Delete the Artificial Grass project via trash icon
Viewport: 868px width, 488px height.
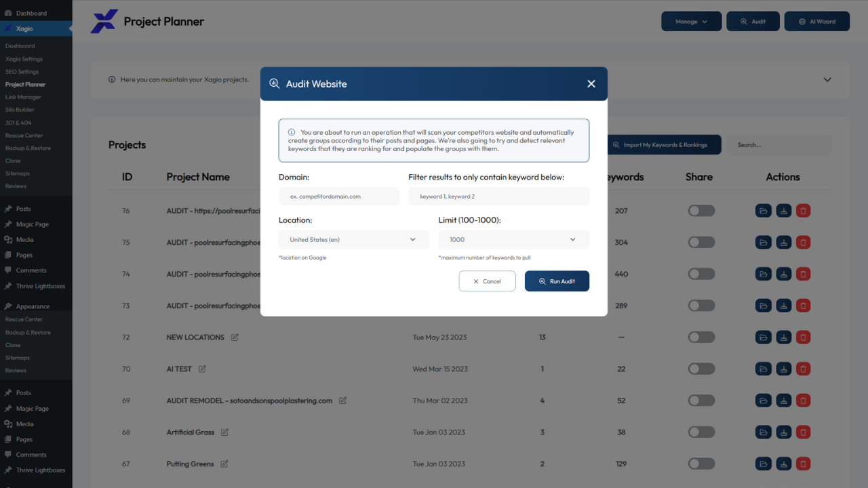point(803,432)
